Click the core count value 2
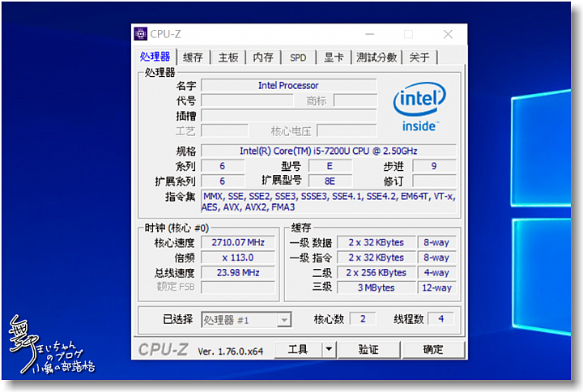The image size is (583, 392). pyautogui.click(x=363, y=319)
